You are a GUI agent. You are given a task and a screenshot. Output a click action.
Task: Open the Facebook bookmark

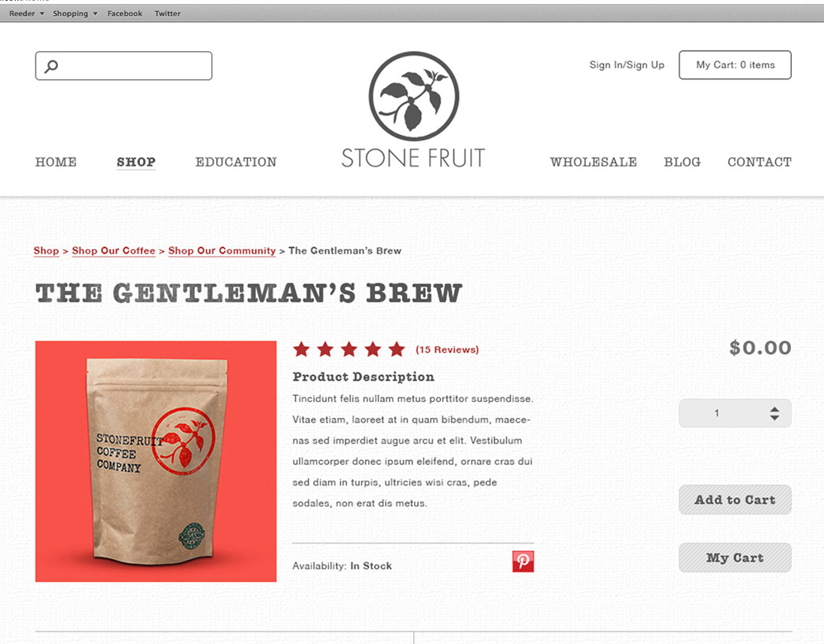click(x=125, y=13)
